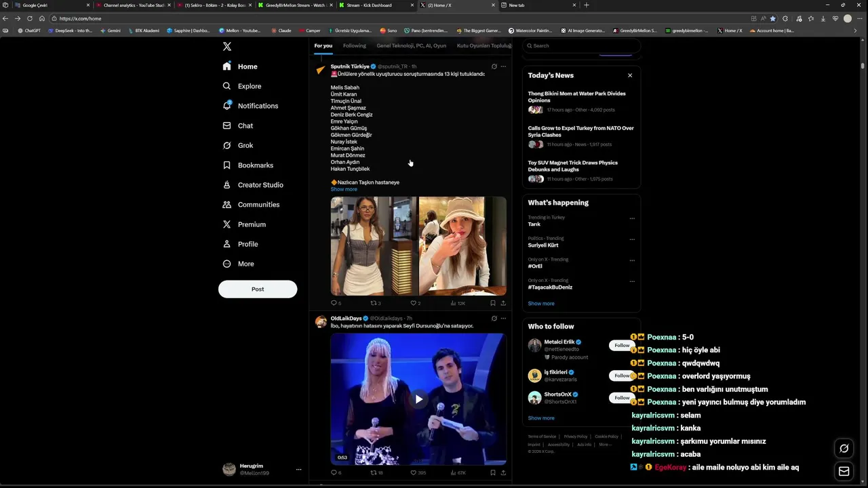Screen dimensions: 868x488
Task: Open account menu dots beside Herugrim
Action: [298, 469]
